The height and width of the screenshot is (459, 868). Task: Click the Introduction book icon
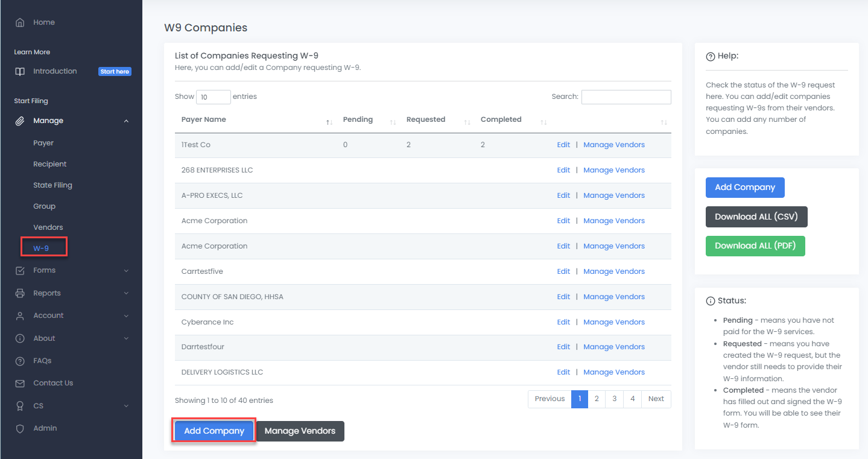click(20, 71)
